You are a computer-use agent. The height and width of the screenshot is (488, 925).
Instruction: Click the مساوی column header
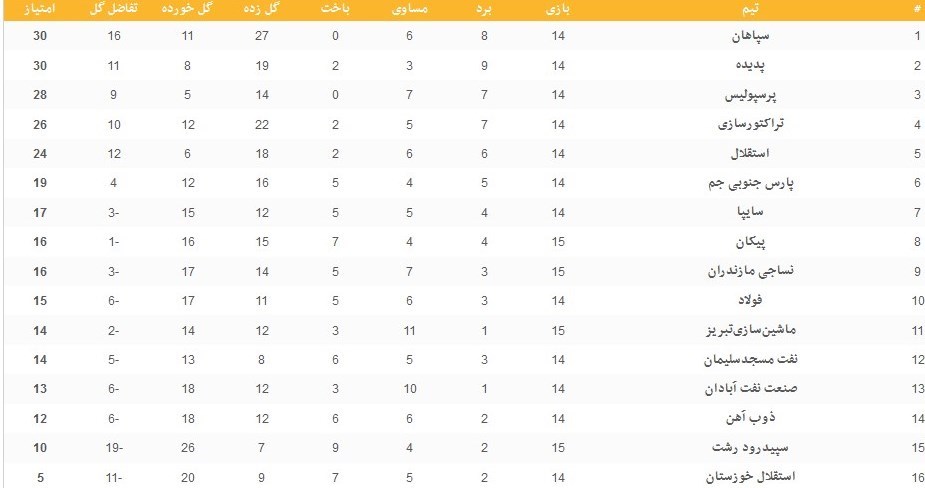coord(409,9)
